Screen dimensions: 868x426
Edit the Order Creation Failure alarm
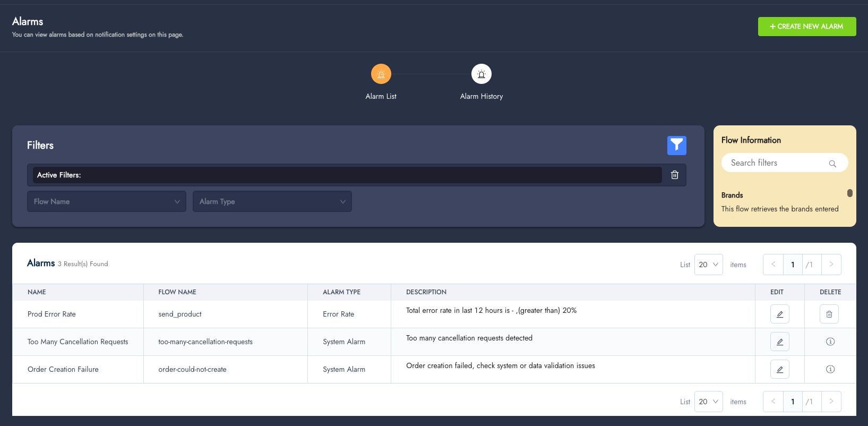[779, 369]
